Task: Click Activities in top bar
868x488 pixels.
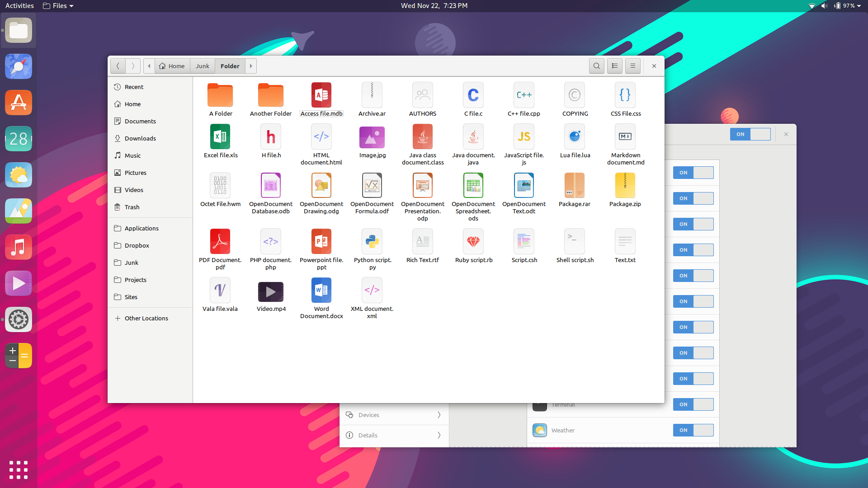Action: (19, 6)
